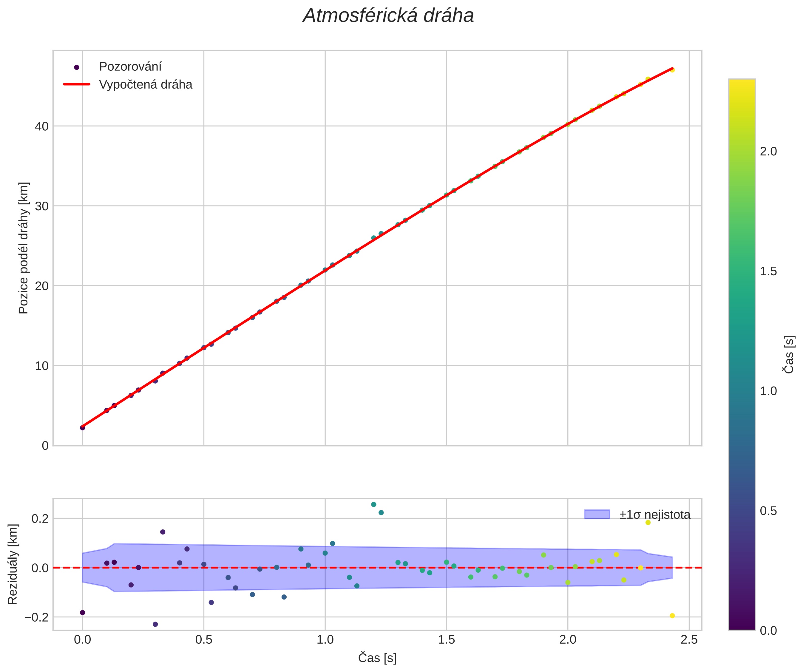The height and width of the screenshot is (672, 803).
Task: Click the 'Pozorování' legend label text
Action: 130,67
